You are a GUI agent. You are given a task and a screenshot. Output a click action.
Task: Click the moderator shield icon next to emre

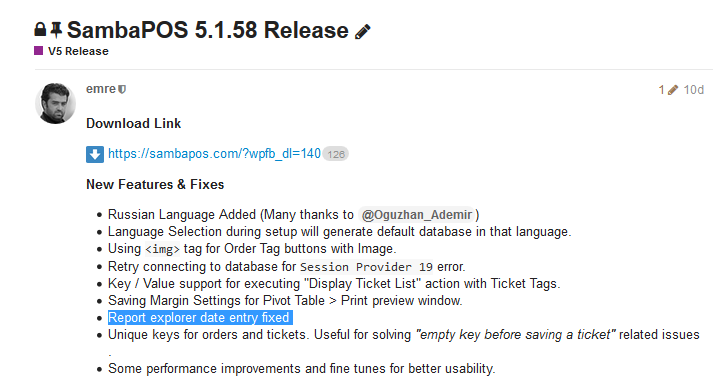[x=122, y=89]
